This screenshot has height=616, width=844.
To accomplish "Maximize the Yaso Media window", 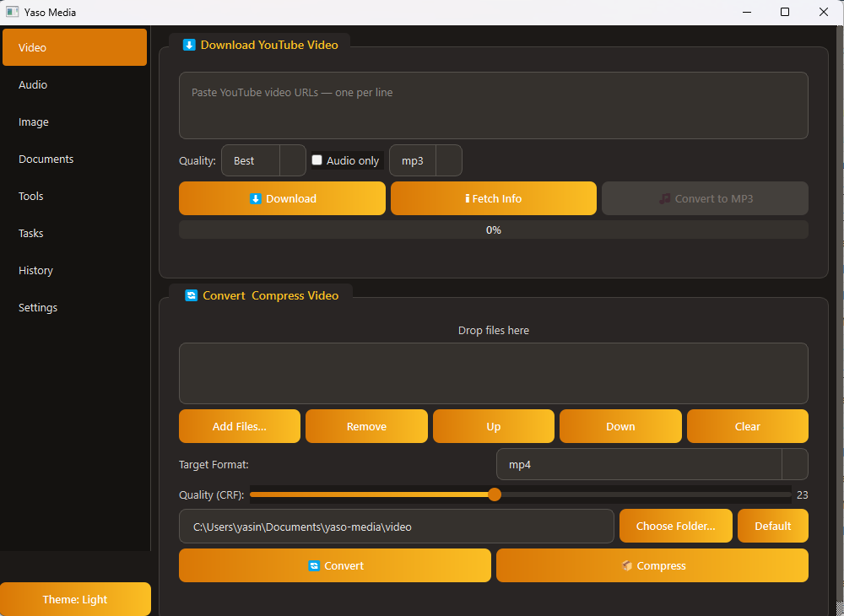I will tap(785, 12).
